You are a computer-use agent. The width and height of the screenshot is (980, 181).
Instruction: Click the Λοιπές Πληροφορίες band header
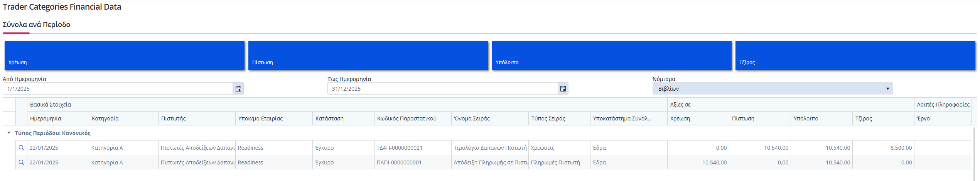[943, 105]
